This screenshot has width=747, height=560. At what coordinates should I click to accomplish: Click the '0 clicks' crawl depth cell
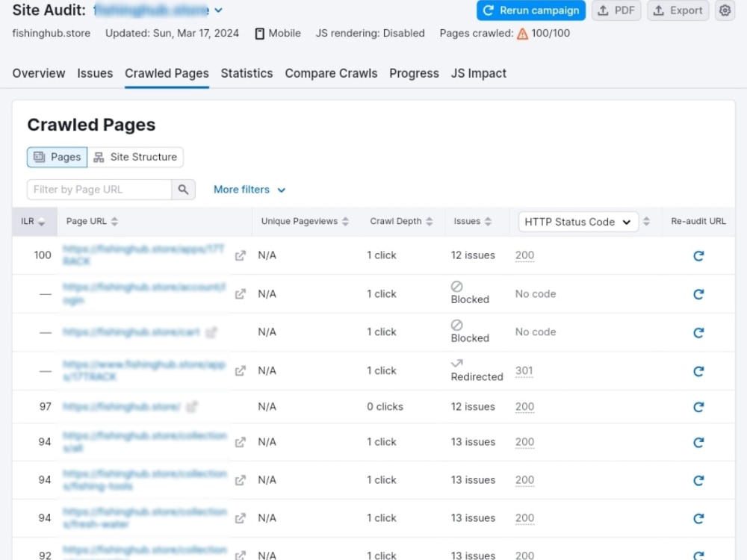[x=385, y=407]
